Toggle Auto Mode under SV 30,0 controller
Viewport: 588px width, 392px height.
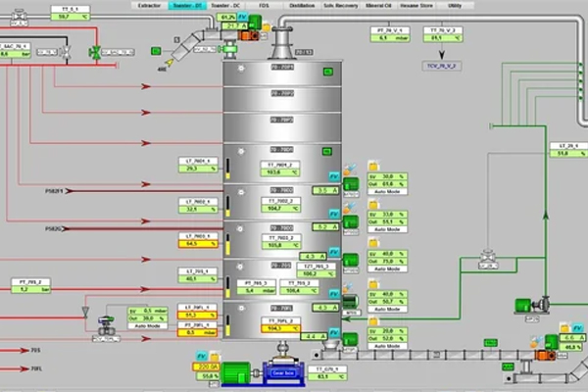coord(386,192)
